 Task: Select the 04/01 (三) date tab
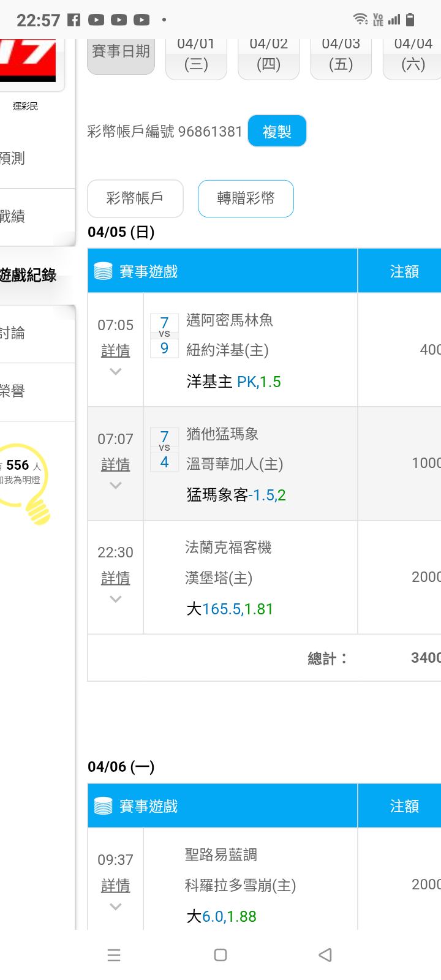[196, 56]
